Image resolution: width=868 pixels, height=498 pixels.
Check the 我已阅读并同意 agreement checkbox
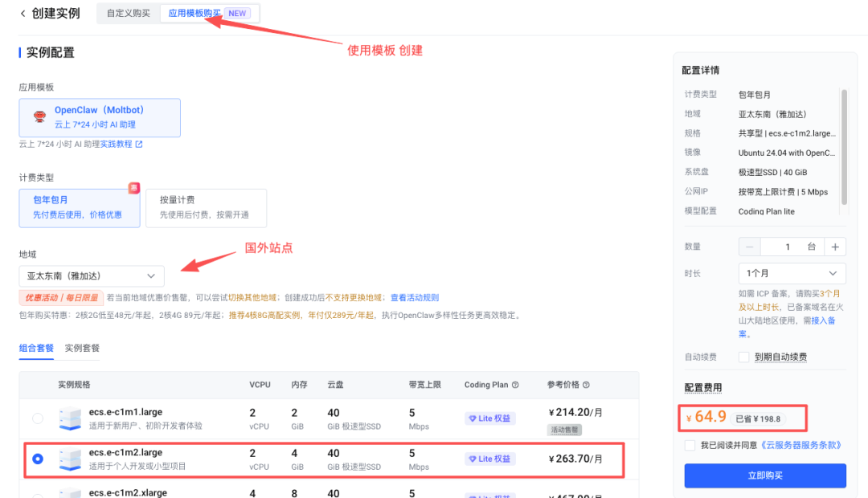[x=690, y=446]
